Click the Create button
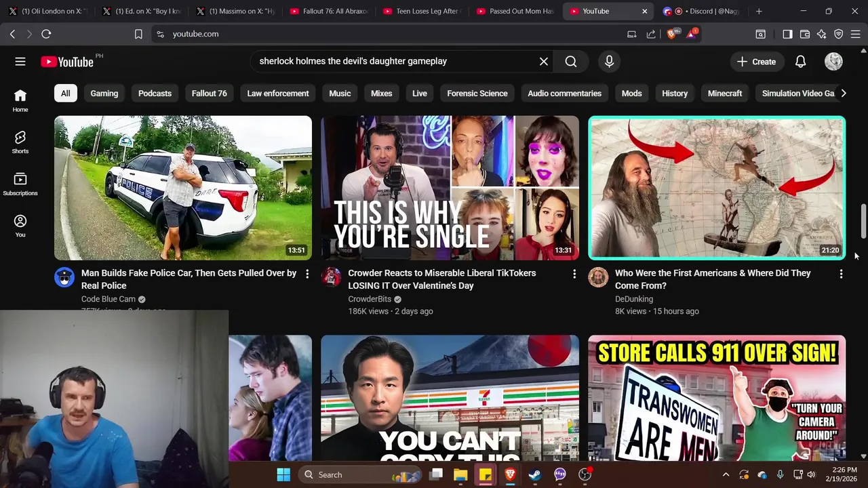 [756, 62]
